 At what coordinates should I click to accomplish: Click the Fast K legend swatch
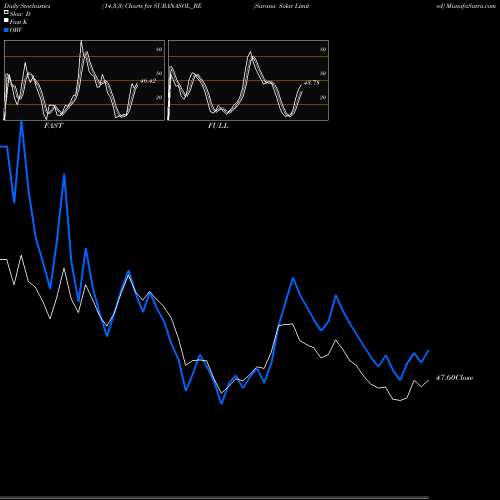(6, 21)
